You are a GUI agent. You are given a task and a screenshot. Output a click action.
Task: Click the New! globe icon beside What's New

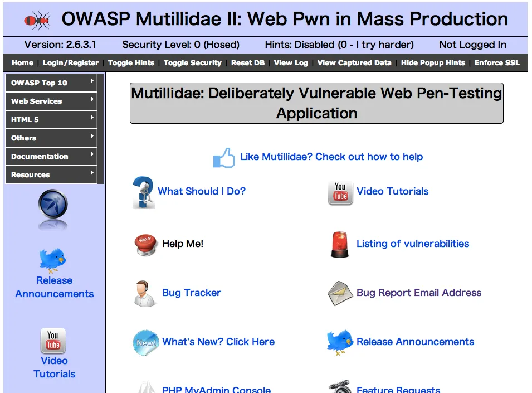145,342
